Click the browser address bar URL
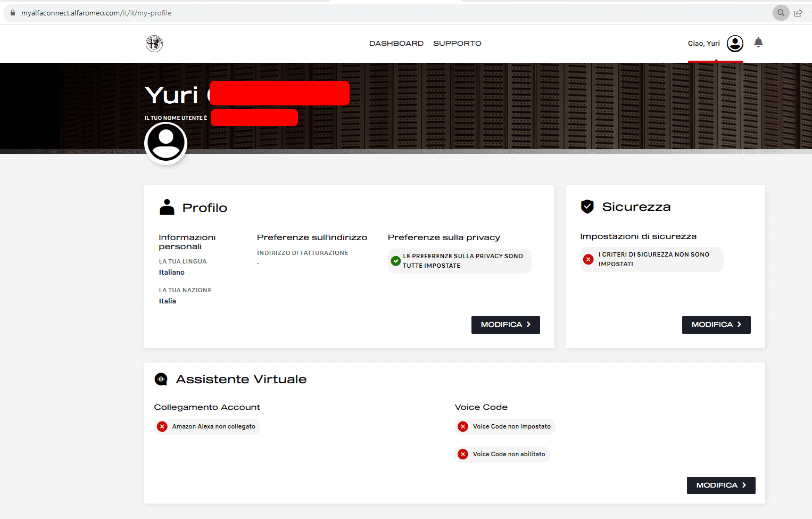The image size is (812, 519). coord(96,13)
